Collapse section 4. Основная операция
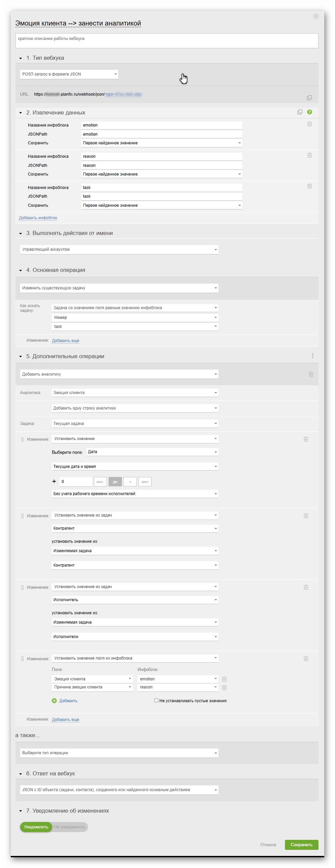 point(20,270)
